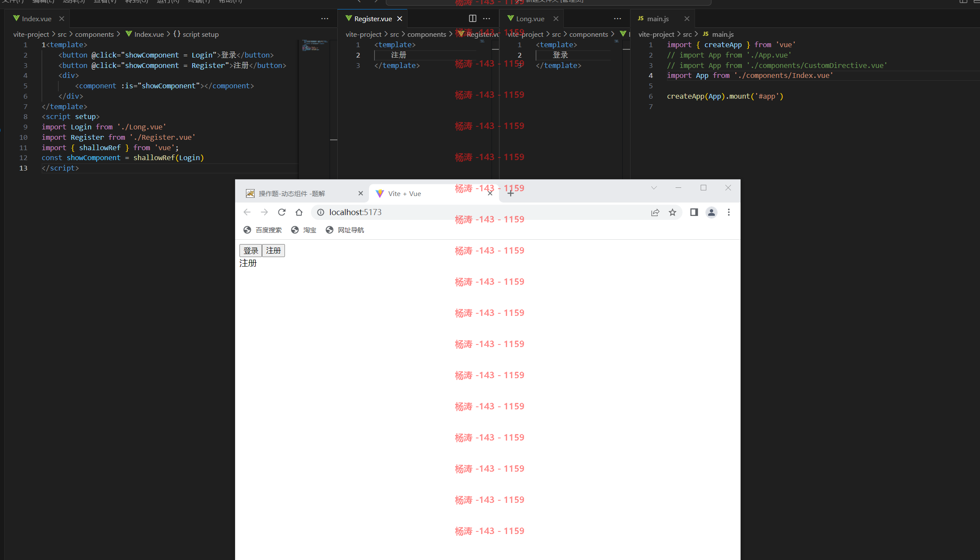Click the 注册 button in browser page

273,251
